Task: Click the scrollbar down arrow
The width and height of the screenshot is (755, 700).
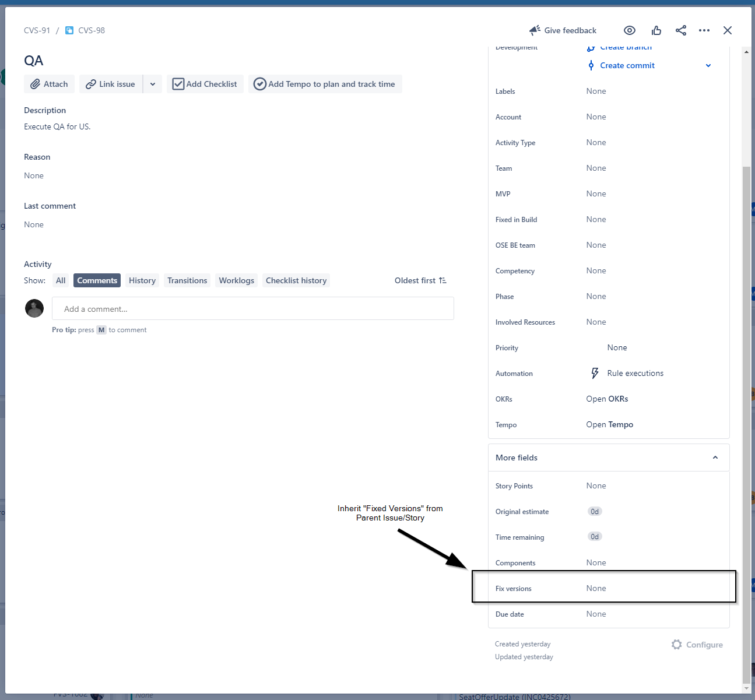Action: [x=747, y=688]
